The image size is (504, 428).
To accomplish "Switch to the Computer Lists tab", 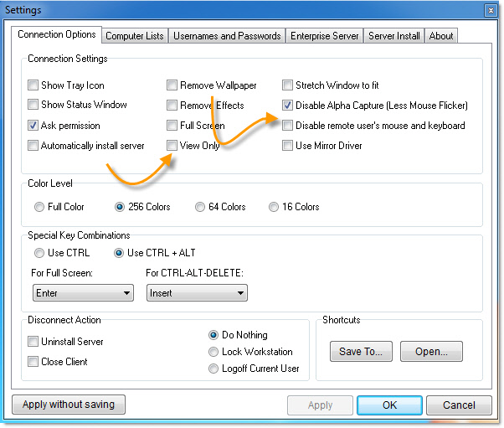I will [135, 36].
